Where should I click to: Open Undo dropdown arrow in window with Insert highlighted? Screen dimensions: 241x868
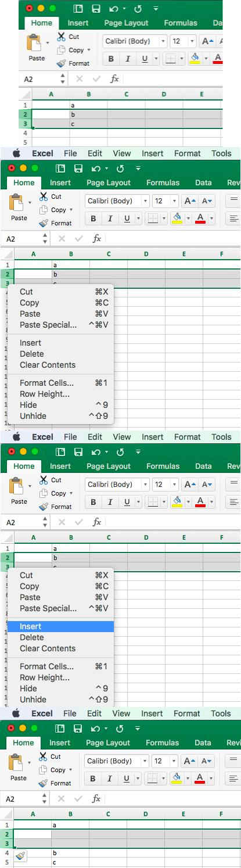[106, 452]
